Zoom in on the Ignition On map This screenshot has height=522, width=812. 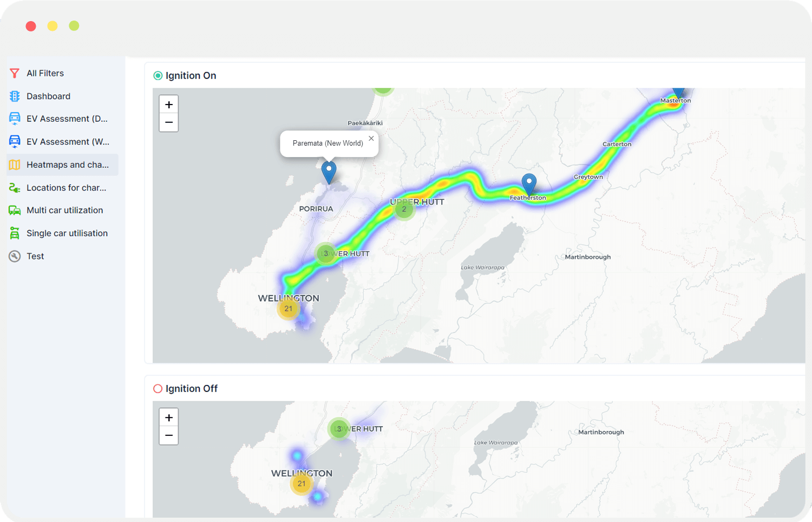(168, 103)
